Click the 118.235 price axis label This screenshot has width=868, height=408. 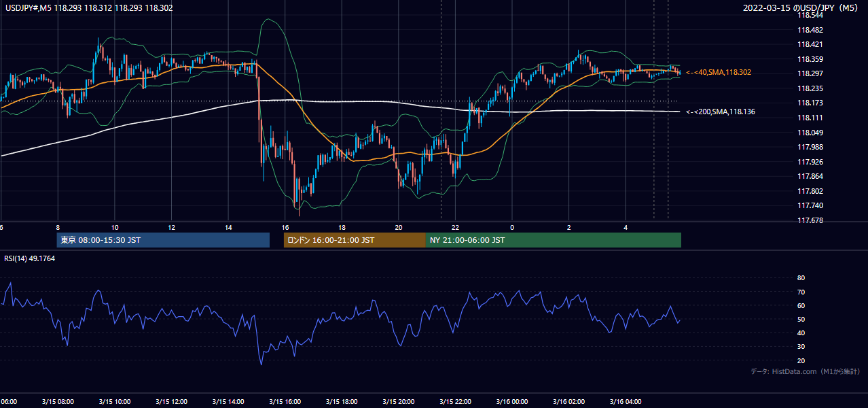(810, 88)
